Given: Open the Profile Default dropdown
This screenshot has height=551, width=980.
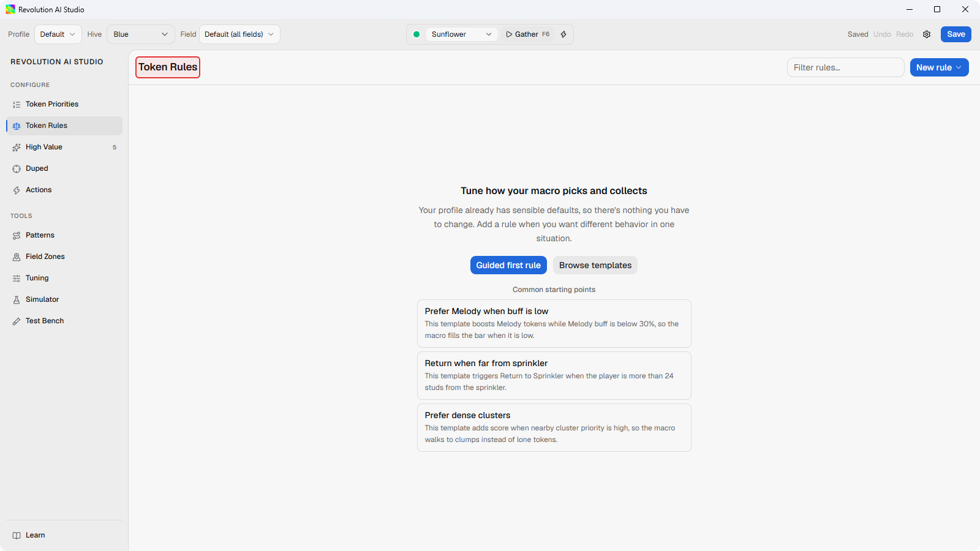Looking at the screenshot, I should tap(58, 34).
